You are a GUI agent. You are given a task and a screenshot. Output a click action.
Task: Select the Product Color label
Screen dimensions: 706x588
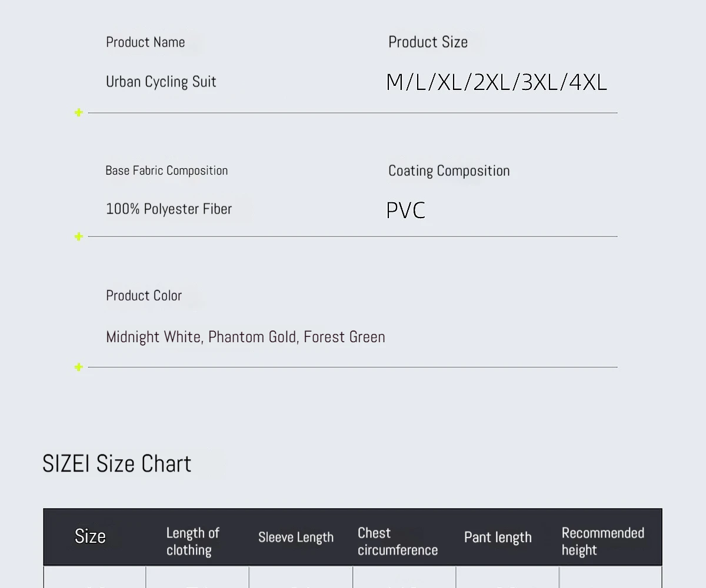tap(144, 296)
